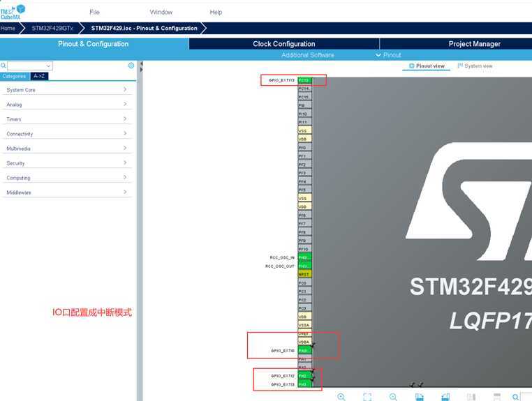
Task: Click the rotate clockwise chip icon
Action: click(x=420, y=397)
